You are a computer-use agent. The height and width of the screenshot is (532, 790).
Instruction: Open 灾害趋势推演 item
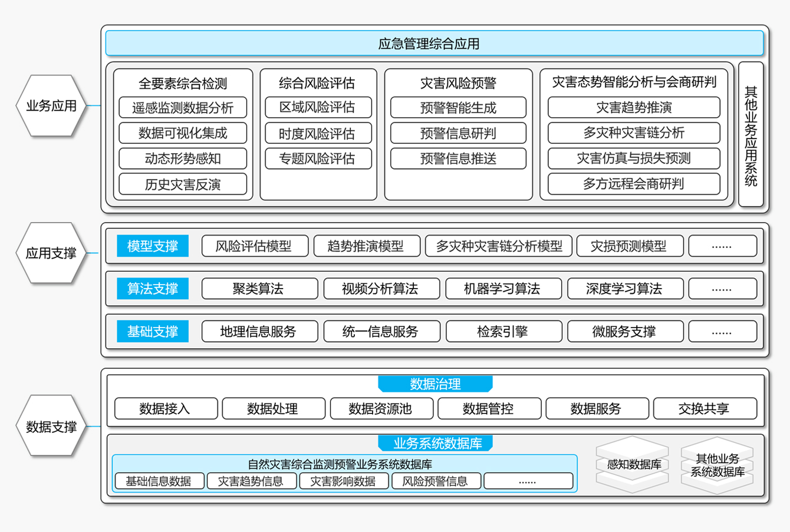point(634,107)
